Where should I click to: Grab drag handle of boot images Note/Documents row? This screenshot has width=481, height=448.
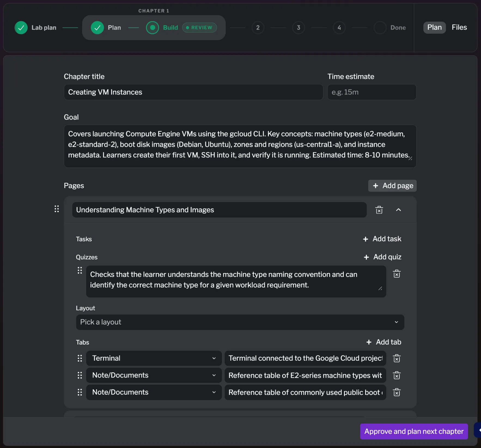[80, 392]
